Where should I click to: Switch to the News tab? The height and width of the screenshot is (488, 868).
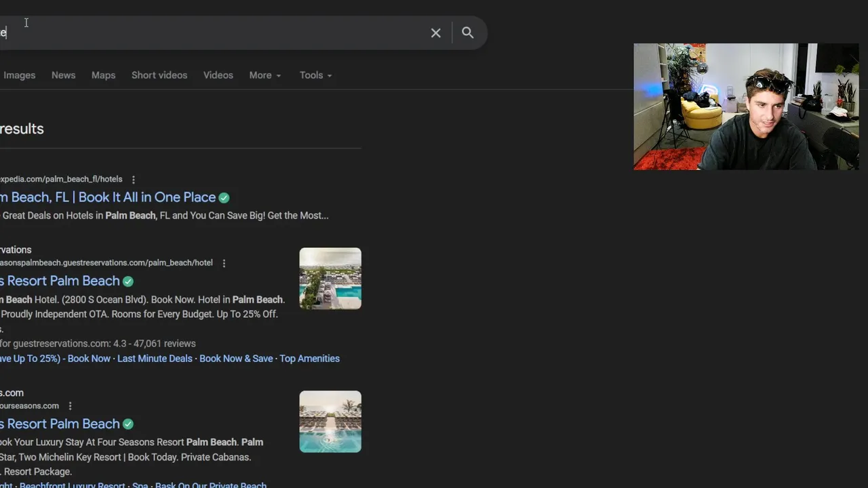point(63,75)
